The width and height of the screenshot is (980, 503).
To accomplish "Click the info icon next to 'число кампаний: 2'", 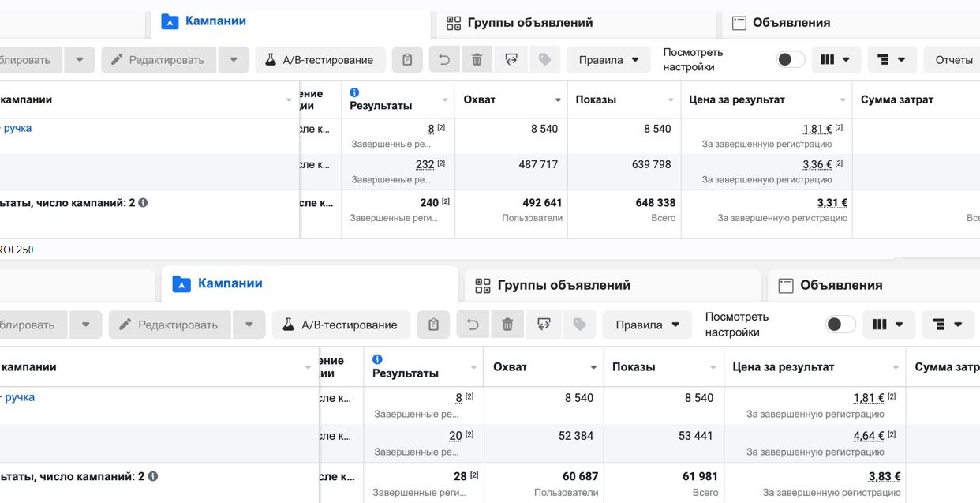I will tap(142, 202).
